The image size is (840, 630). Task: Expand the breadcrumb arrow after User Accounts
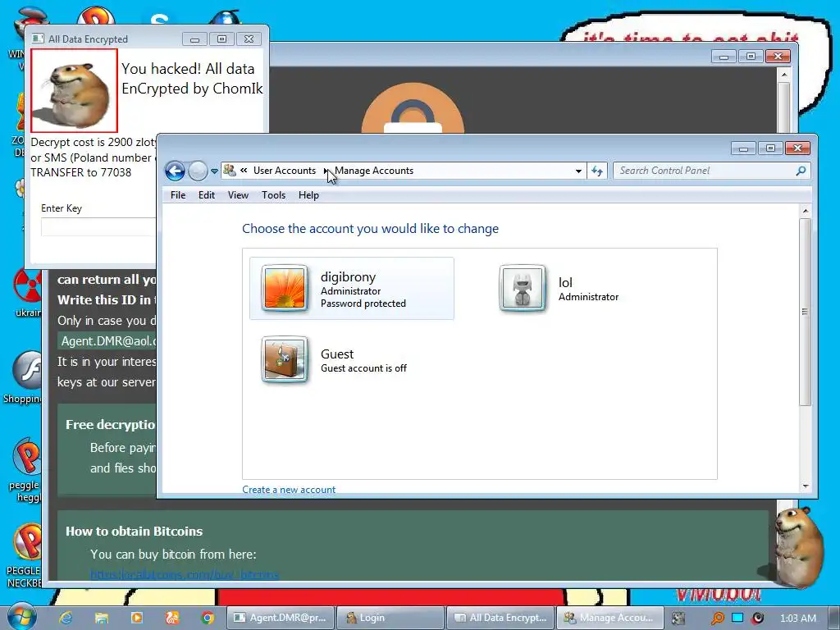tap(326, 171)
